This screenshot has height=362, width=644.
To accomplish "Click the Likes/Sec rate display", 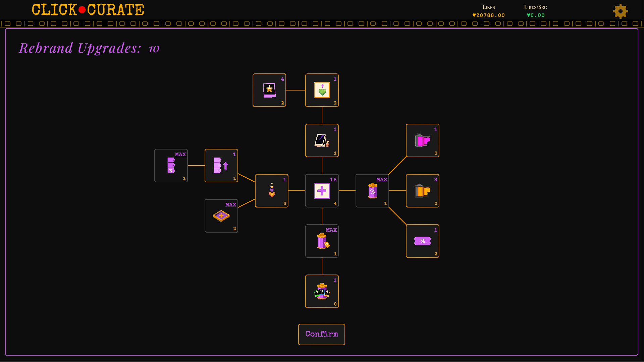I will click(x=535, y=15).
